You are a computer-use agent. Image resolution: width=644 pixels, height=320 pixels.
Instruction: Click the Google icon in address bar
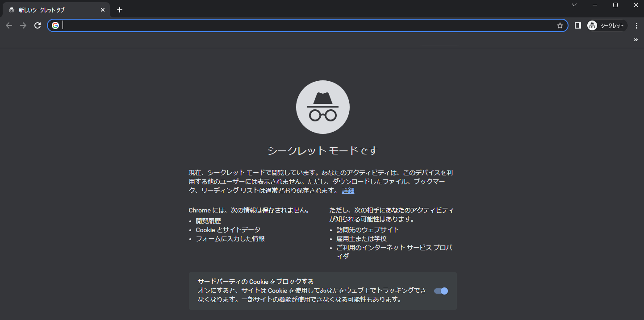click(55, 25)
